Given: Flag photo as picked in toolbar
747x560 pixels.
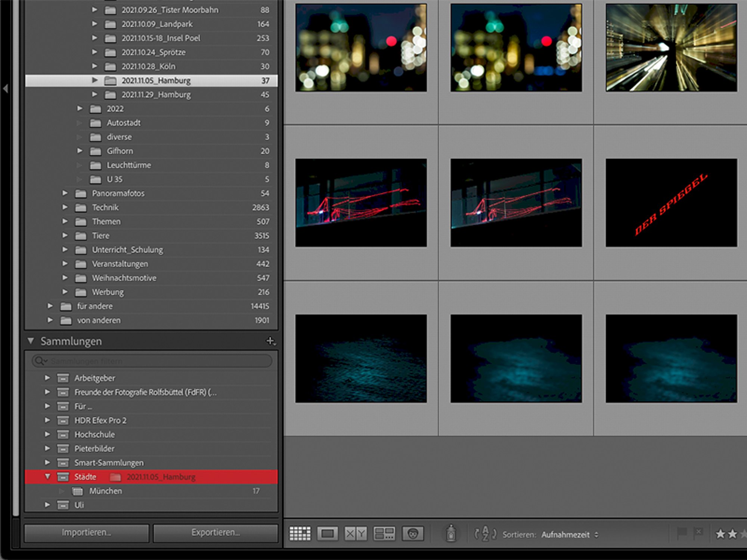Looking at the screenshot, I should pyautogui.click(x=682, y=533).
